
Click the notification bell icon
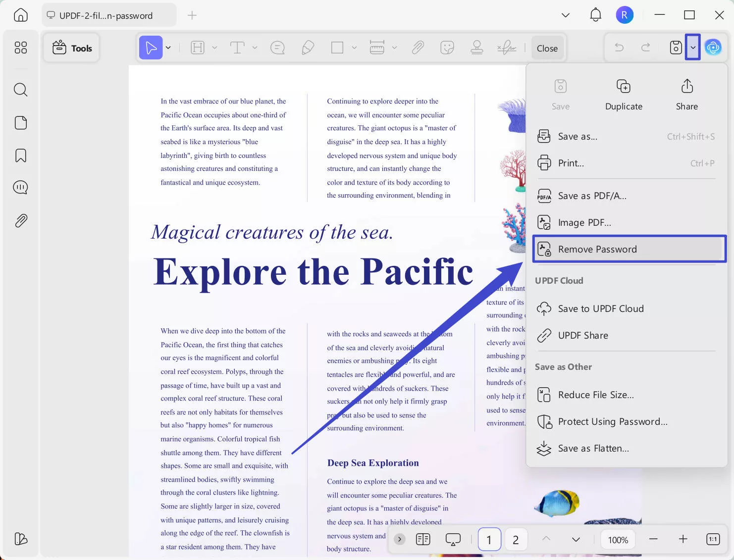(595, 15)
